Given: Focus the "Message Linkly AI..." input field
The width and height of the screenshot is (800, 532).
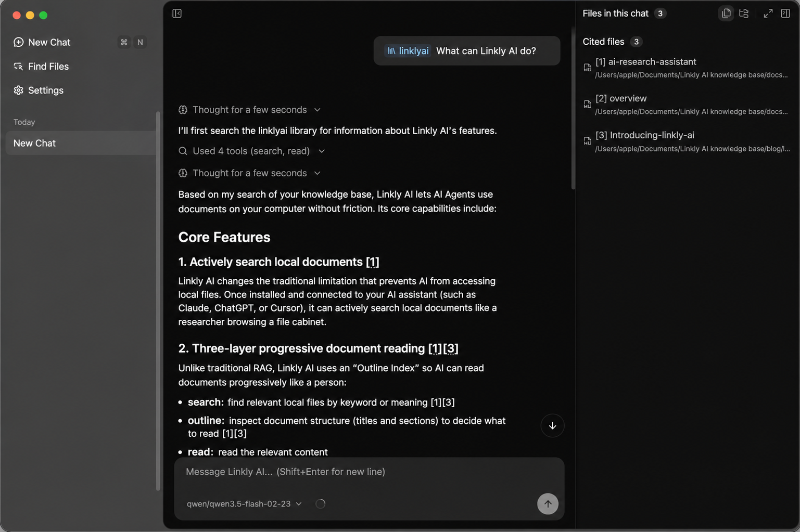Looking at the screenshot, I should tap(369, 472).
